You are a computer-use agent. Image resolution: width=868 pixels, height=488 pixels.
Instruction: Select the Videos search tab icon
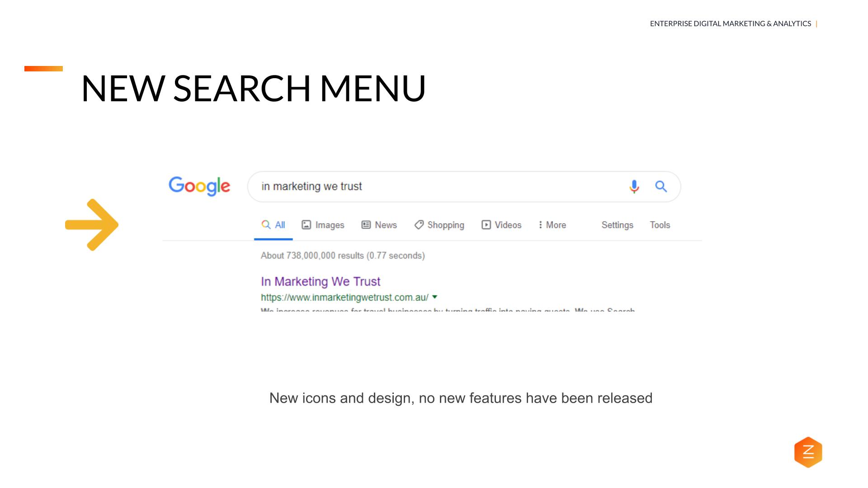tap(486, 225)
